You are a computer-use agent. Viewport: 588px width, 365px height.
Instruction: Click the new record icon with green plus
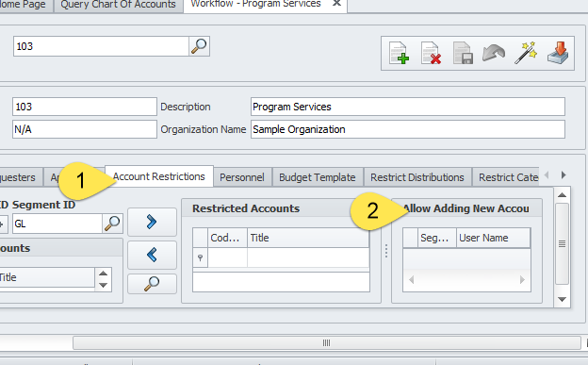(399, 53)
